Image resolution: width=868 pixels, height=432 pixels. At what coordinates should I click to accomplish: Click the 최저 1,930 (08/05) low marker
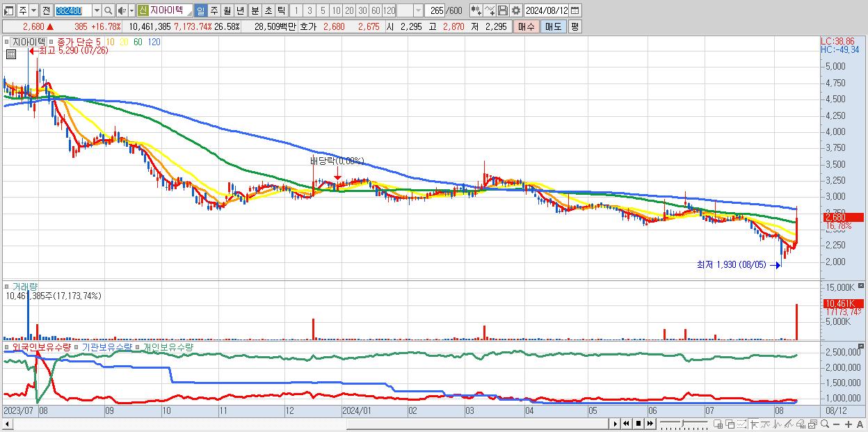click(x=739, y=264)
